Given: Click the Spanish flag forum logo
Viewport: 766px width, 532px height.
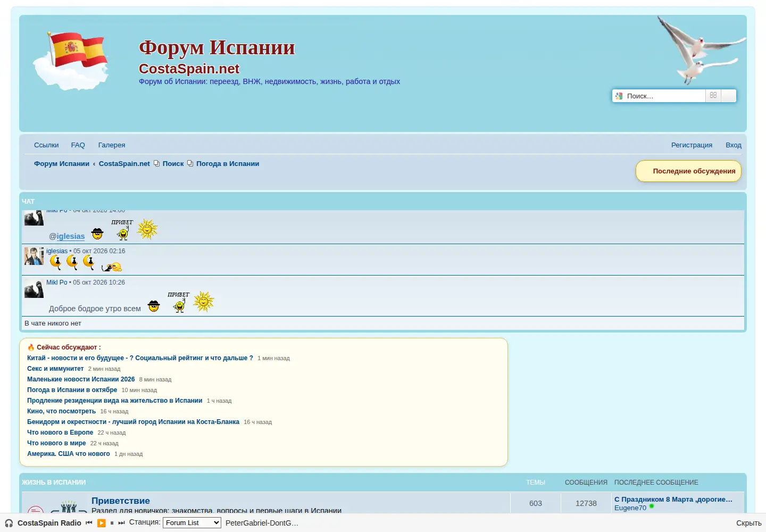Looking at the screenshot, I should 71,60.
